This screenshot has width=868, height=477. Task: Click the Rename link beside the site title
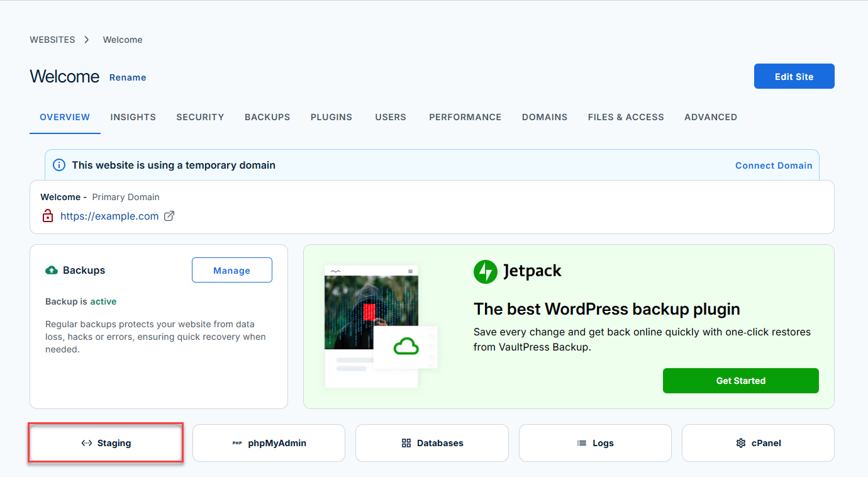coord(128,77)
